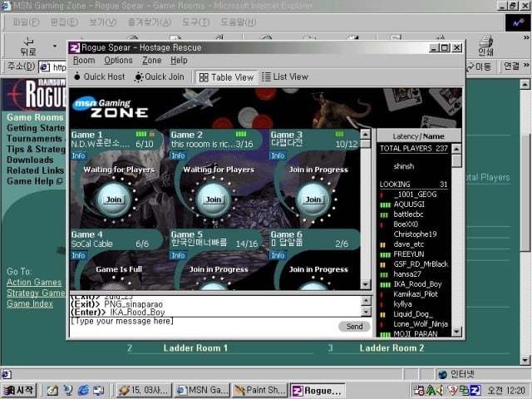532x399 pixels.
Task: Open Ladder Room 2 link
Action: point(392,348)
